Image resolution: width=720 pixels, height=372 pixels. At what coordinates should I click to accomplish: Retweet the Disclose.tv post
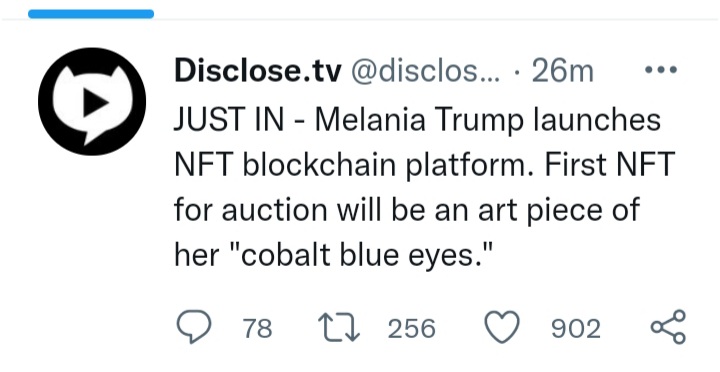tap(339, 327)
